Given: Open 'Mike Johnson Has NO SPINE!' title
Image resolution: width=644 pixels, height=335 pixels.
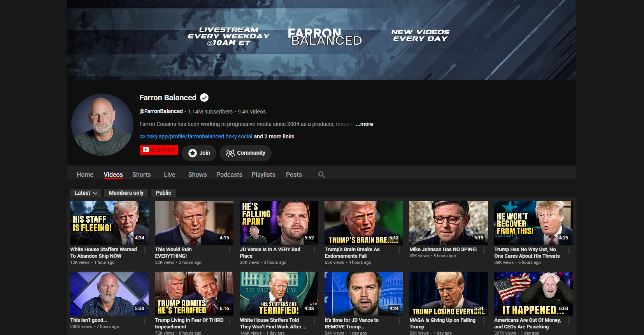Looking at the screenshot, I should point(443,250).
